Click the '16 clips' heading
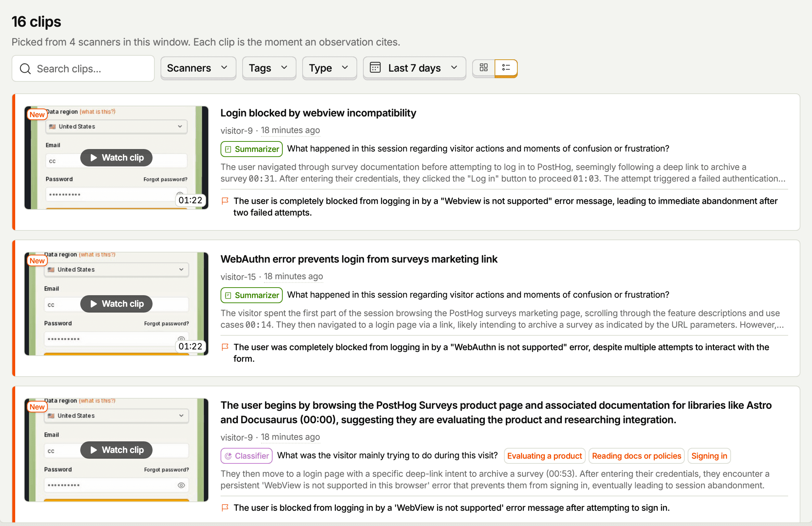Image resolution: width=812 pixels, height=526 pixels. coord(37,22)
